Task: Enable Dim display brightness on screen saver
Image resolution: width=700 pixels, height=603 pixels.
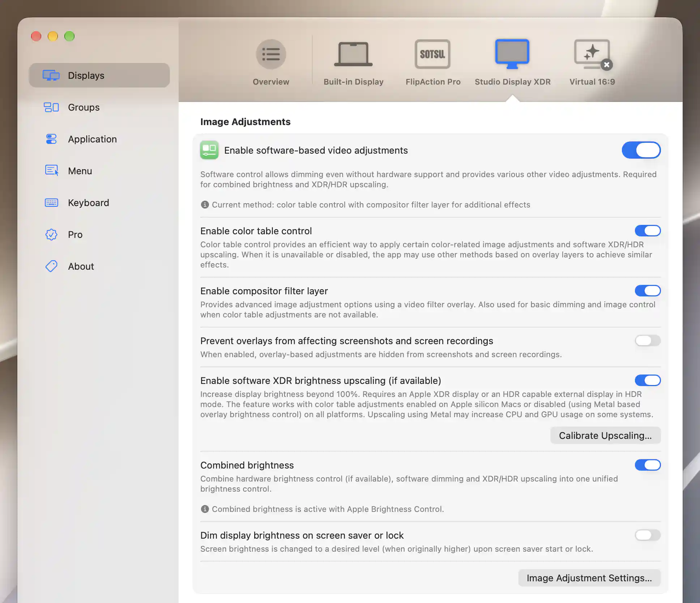Action: (x=648, y=535)
